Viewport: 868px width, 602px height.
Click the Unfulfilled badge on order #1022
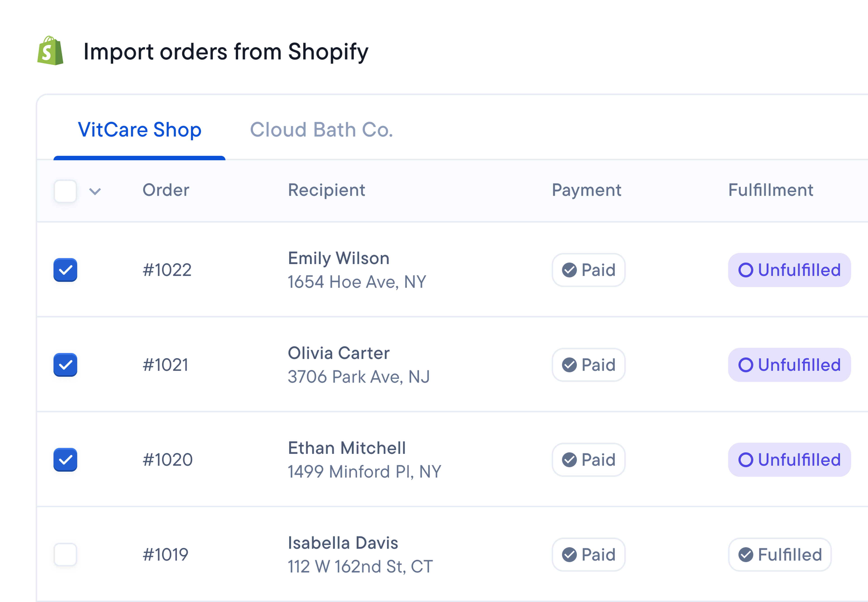pyautogui.click(x=789, y=270)
